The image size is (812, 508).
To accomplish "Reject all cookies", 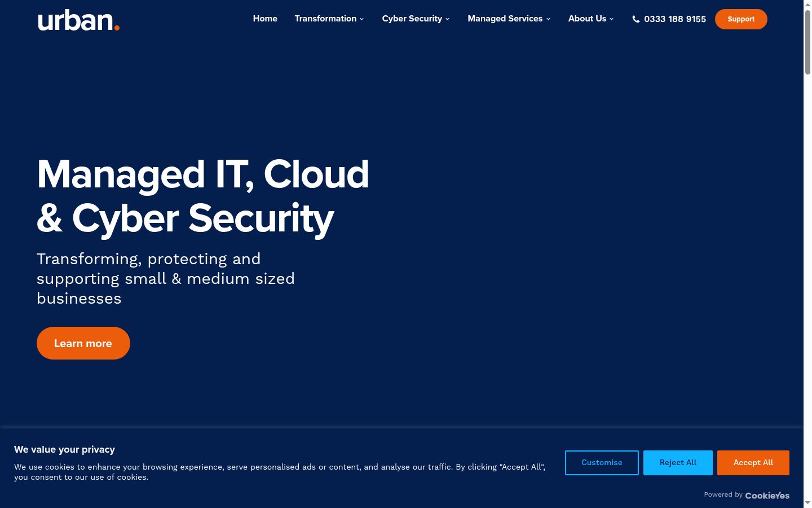I will pyautogui.click(x=678, y=463).
